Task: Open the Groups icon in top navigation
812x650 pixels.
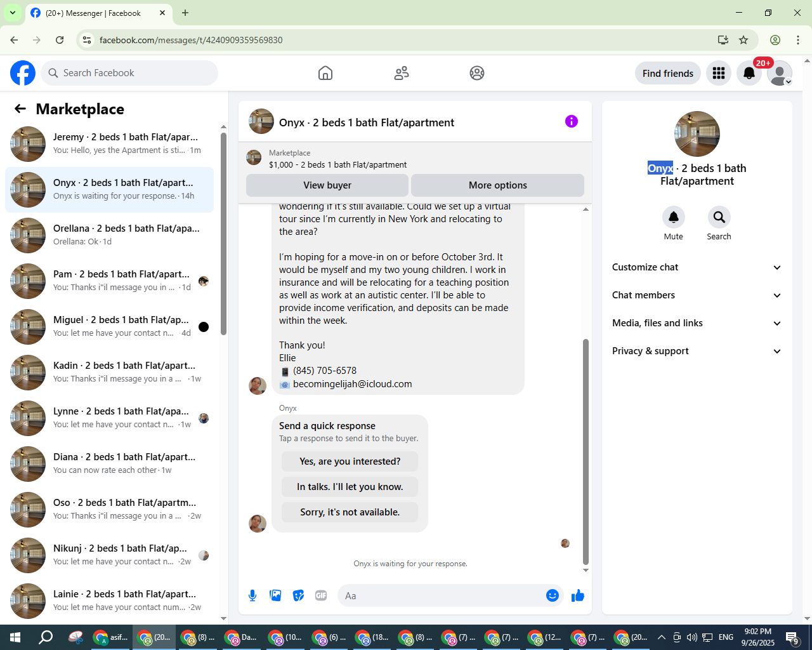Action: 477,73
